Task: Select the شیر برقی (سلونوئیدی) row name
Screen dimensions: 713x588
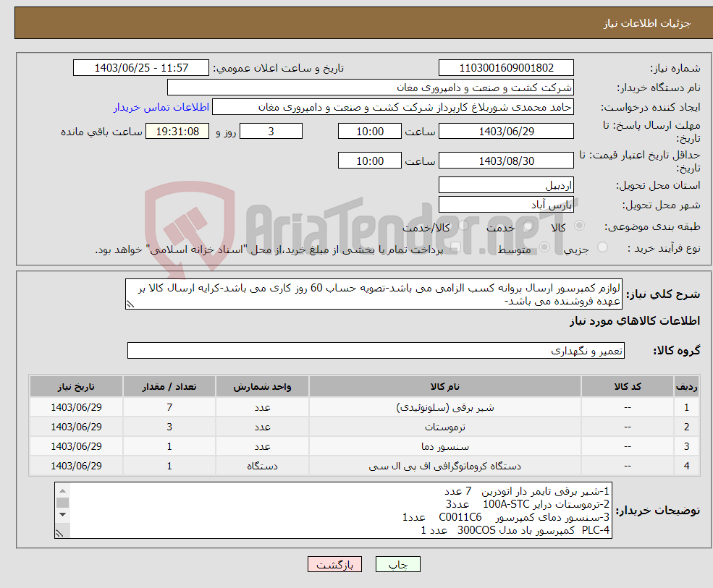Action: [x=445, y=408]
